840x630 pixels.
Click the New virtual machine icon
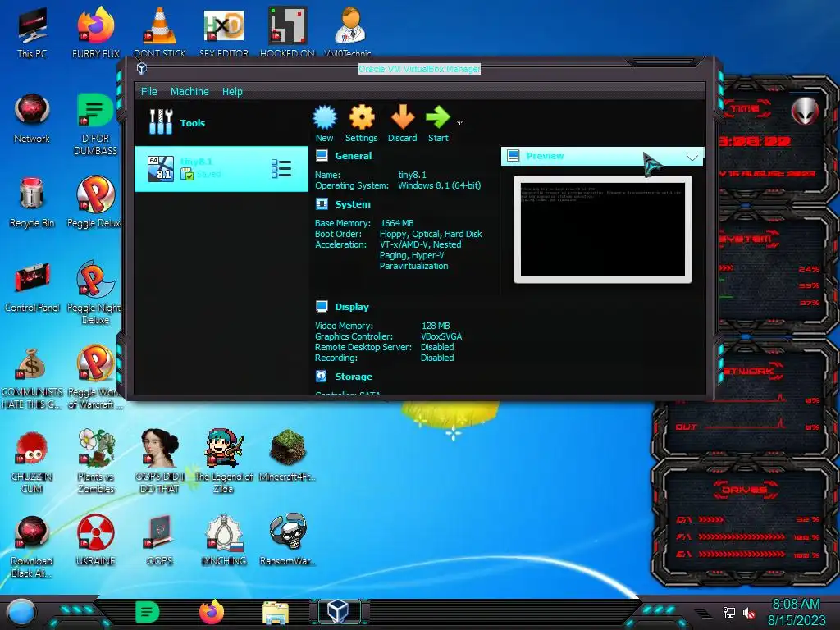coord(324,117)
